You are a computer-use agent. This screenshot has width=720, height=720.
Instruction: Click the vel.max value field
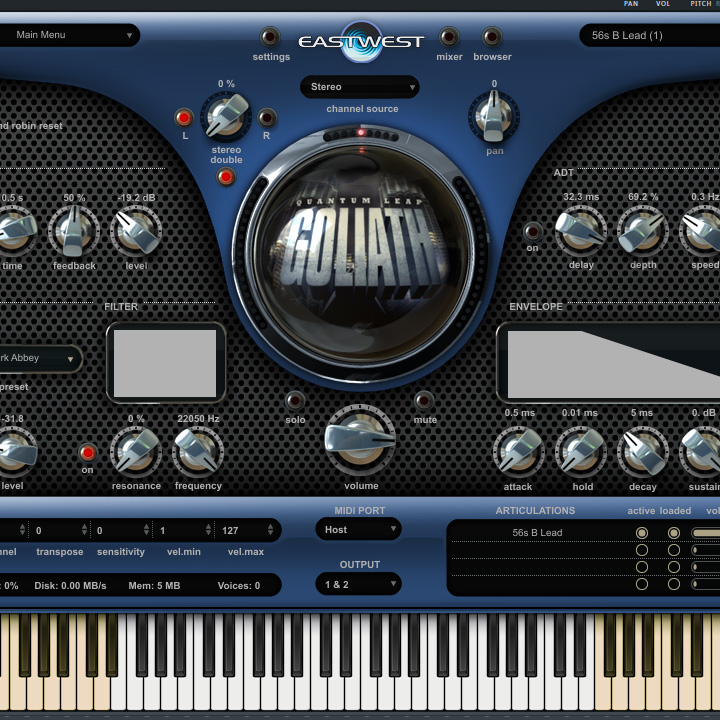244,530
